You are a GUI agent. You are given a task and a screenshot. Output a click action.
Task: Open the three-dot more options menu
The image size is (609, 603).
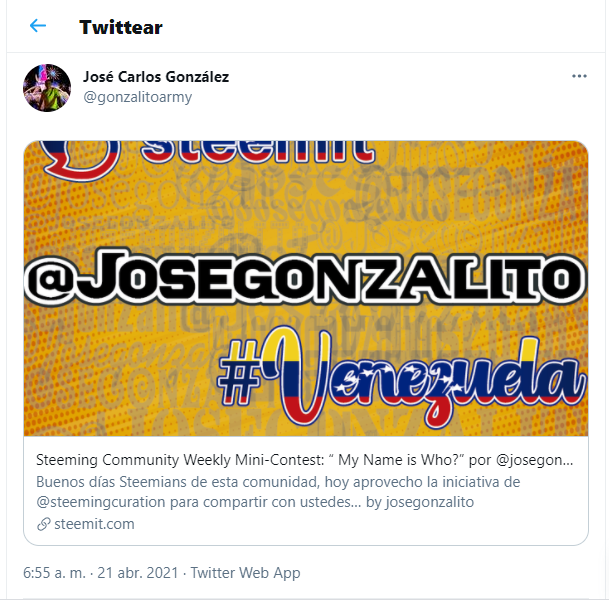click(x=579, y=76)
